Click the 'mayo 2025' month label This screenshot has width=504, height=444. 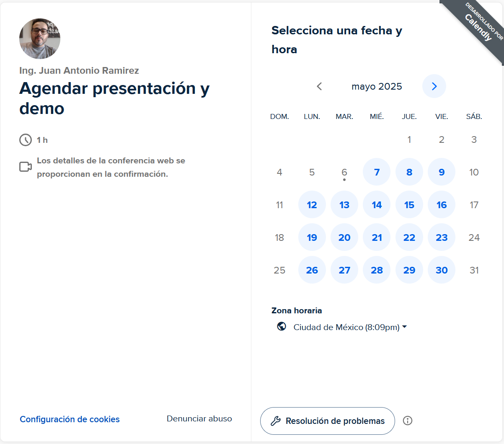point(377,86)
